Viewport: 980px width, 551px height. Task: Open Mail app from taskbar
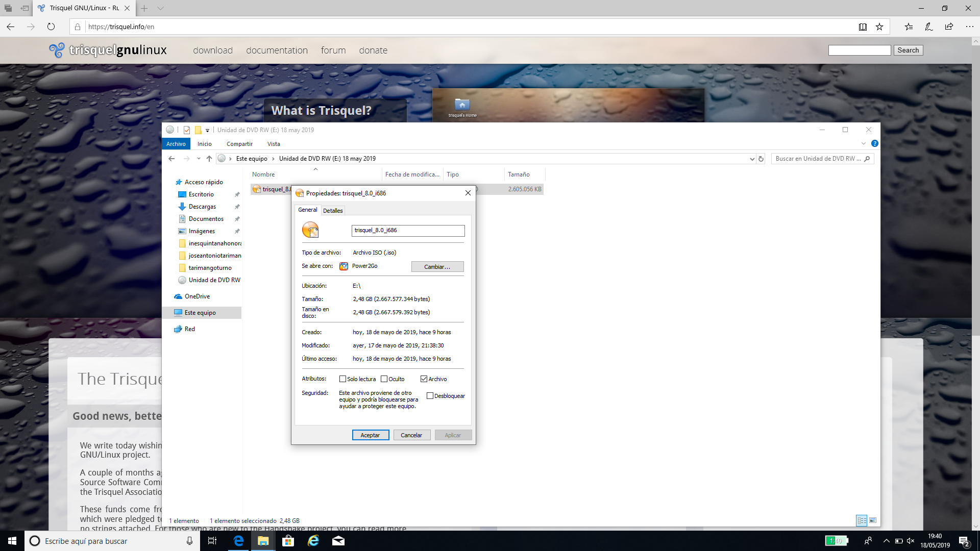338,541
